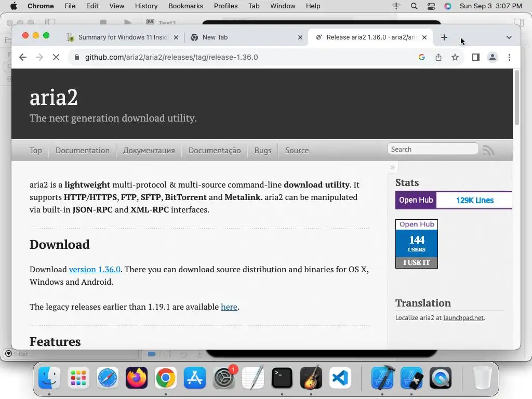Click the I USE IT button

click(417, 262)
